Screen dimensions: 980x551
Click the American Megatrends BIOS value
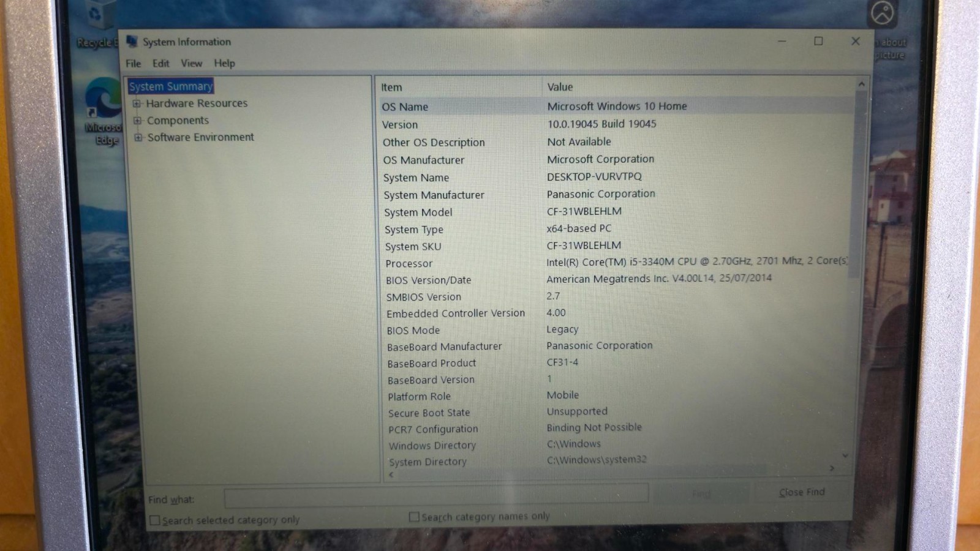pos(659,278)
